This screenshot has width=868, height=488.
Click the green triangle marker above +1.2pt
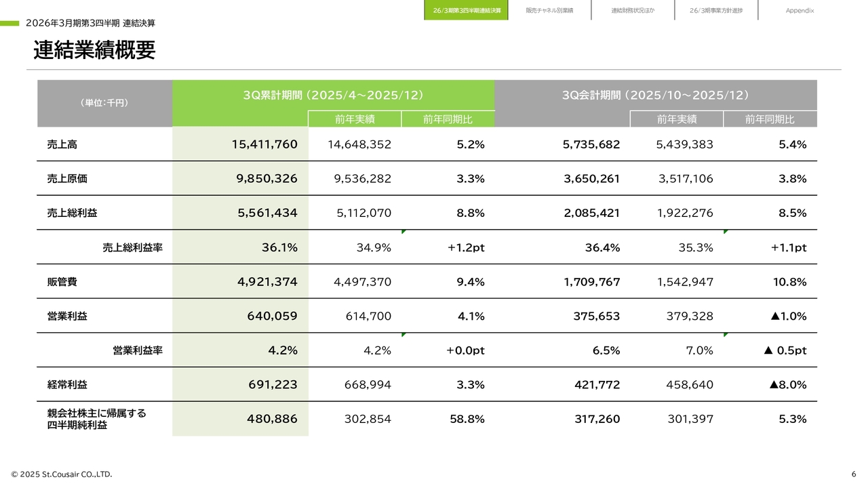coord(403,232)
